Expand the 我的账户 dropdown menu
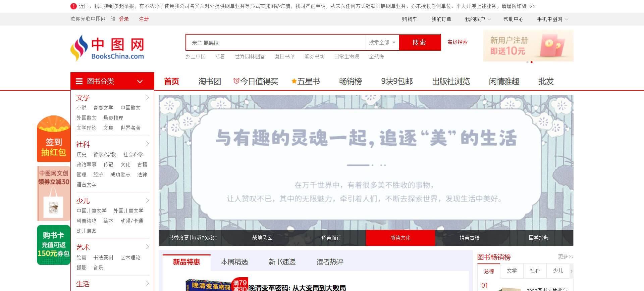 click(478, 19)
